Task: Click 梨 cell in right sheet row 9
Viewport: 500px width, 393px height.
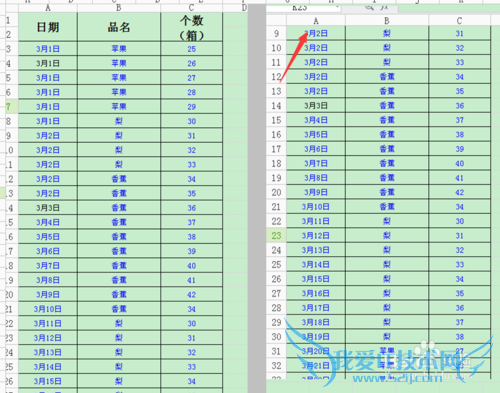Action: pos(387,34)
